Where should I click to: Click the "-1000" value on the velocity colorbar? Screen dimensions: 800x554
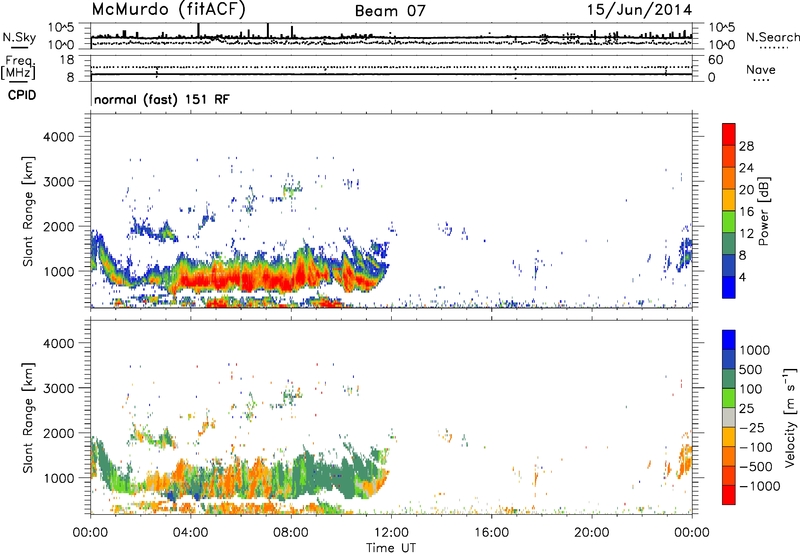pyautogui.click(x=759, y=486)
